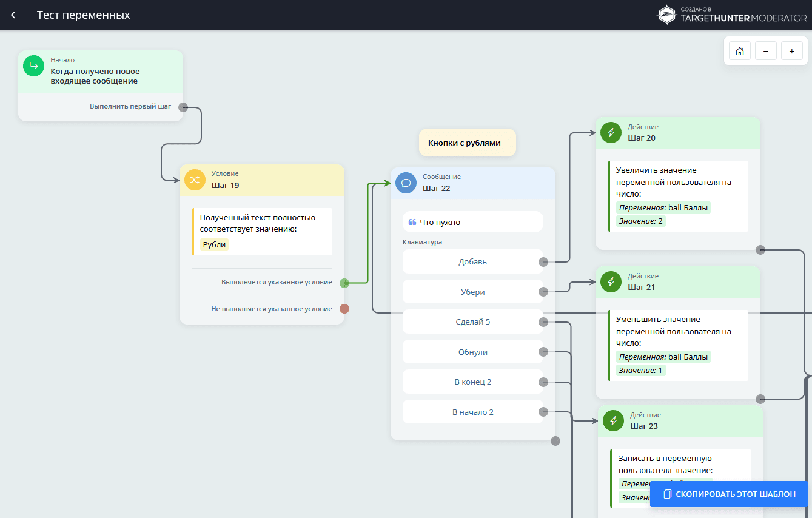Select the Убери keyboard button

[472, 292]
